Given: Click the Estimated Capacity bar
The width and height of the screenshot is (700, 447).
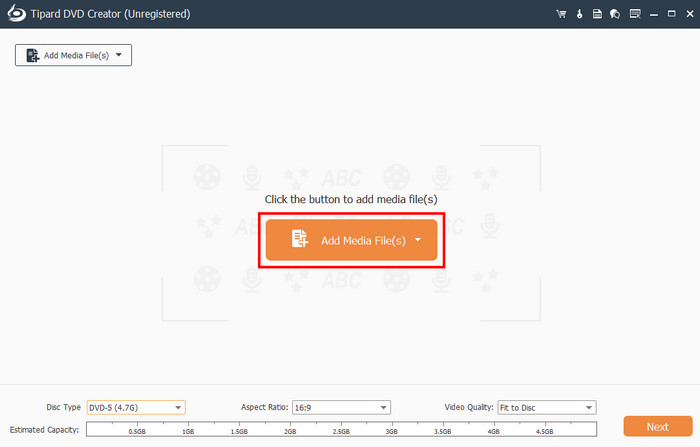Looking at the screenshot, I should pyautogui.click(x=342, y=429).
